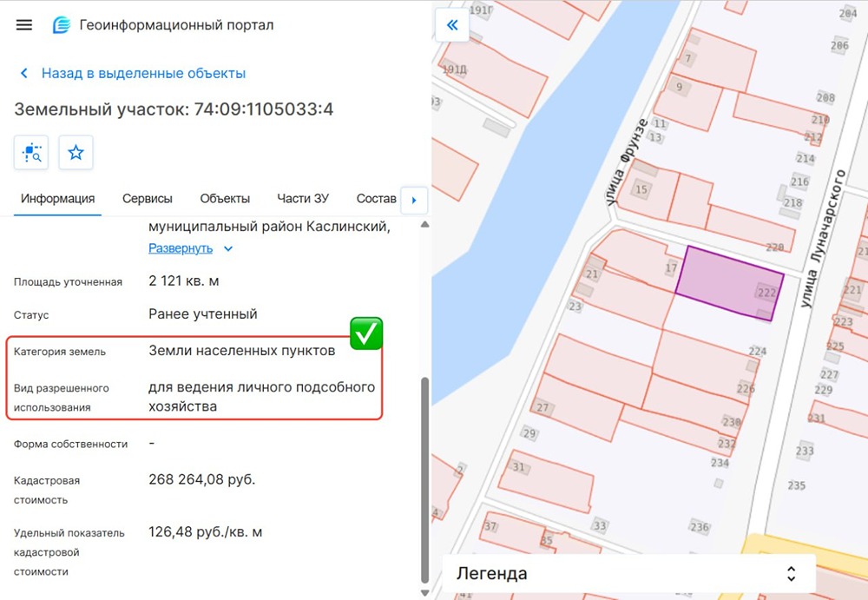Open hidden tabs via right arrow button
Viewport: 868px width, 600px height.
click(x=414, y=200)
